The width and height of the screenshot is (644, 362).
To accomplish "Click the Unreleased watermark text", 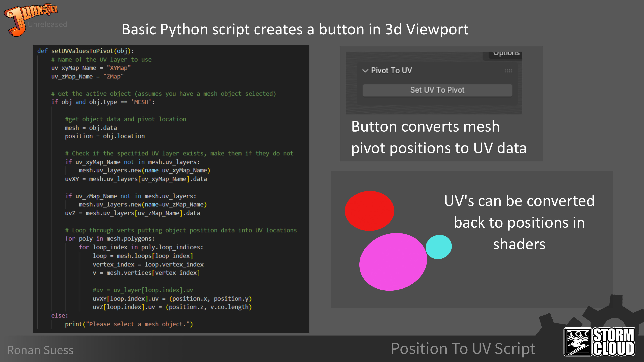I will coord(47,24).
